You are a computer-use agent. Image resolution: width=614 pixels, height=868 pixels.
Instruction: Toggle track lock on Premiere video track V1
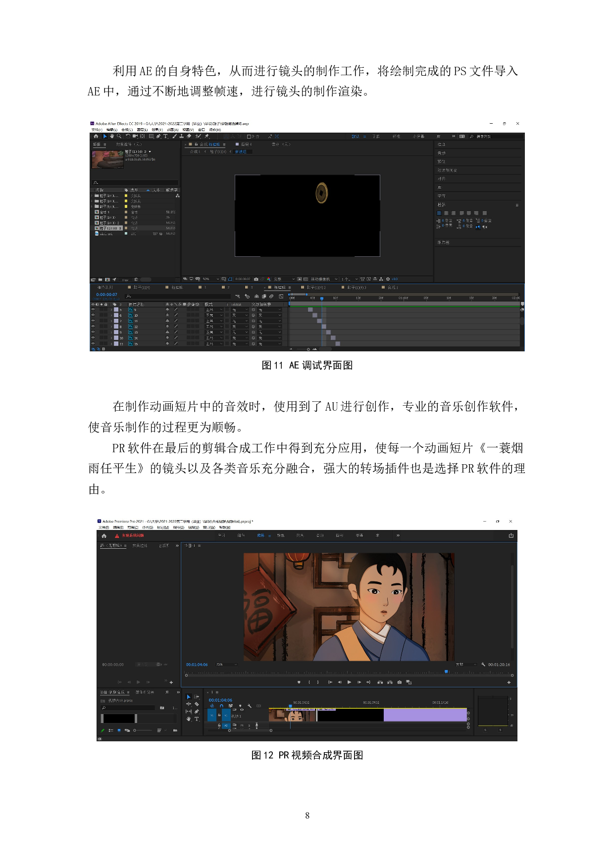(x=219, y=715)
